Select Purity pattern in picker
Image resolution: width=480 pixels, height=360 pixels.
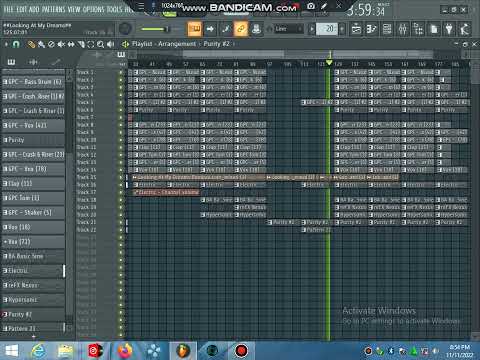click(33, 140)
